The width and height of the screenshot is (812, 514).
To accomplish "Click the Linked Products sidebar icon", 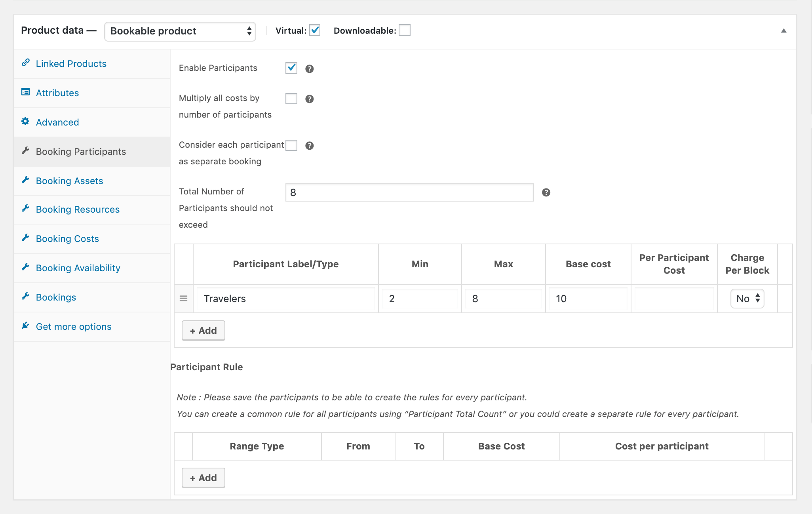I will point(25,63).
